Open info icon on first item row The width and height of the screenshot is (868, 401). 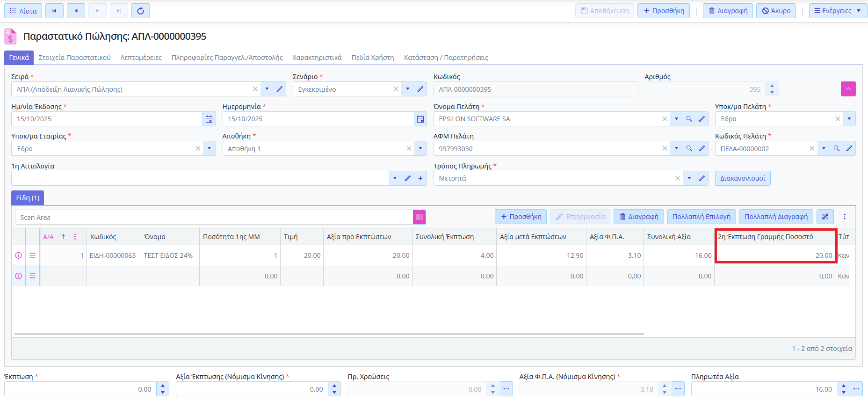tap(19, 255)
